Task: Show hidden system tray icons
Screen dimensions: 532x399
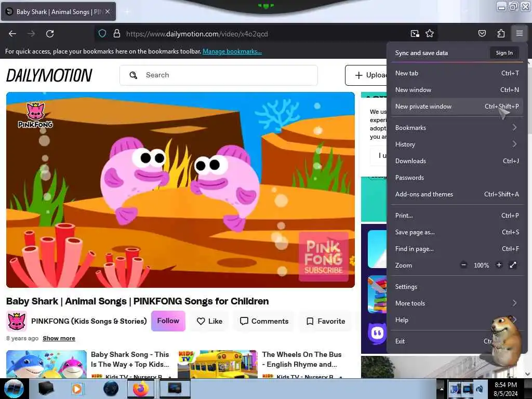Action: click(x=442, y=389)
